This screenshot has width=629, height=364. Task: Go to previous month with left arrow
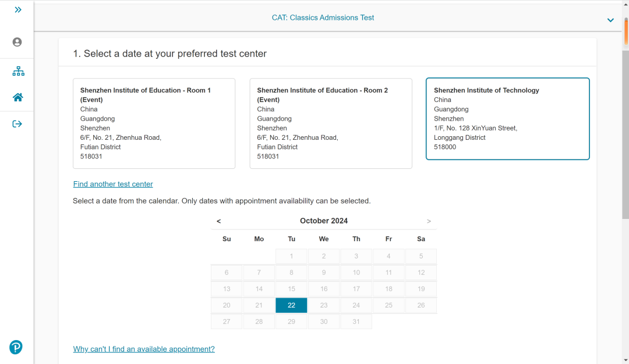(218, 221)
